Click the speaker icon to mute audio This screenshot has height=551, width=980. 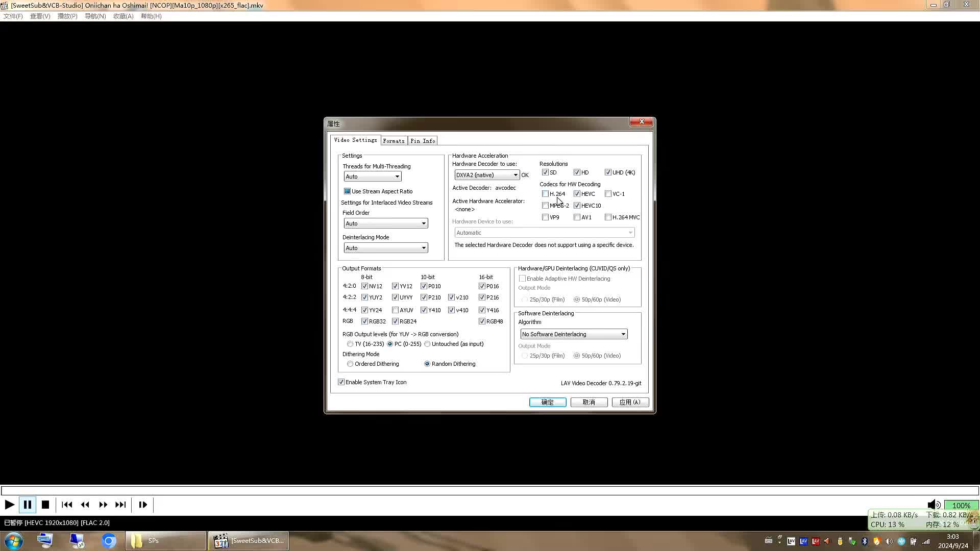tap(934, 505)
